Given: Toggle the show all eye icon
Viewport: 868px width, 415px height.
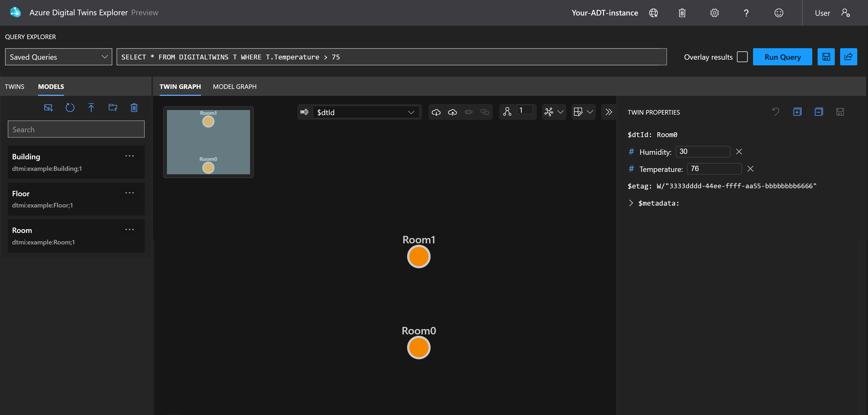Looking at the screenshot, I should 468,112.
